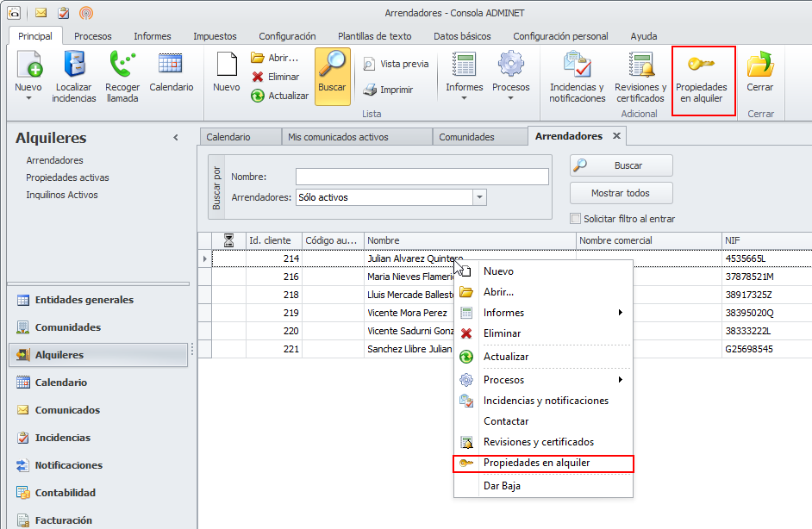Collapse the Alquileres side panel chevron
Image resolution: width=812 pixels, height=529 pixels.
(x=176, y=138)
